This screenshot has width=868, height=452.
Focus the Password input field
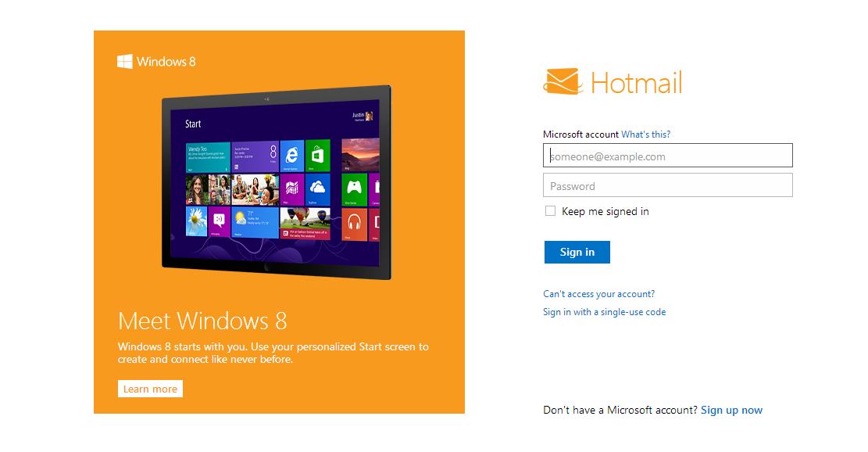pyautogui.click(x=668, y=185)
